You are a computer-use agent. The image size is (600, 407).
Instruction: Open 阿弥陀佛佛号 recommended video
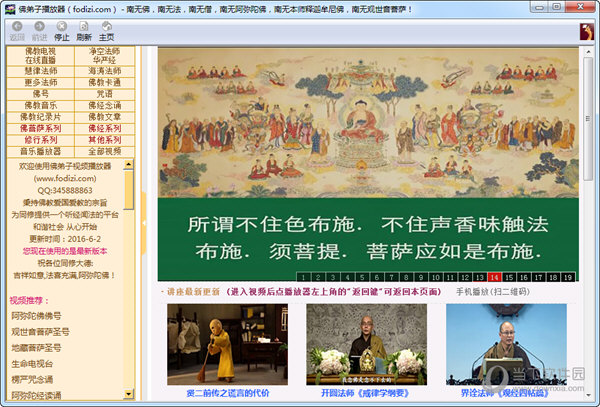pyautogui.click(x=36, y=316)
